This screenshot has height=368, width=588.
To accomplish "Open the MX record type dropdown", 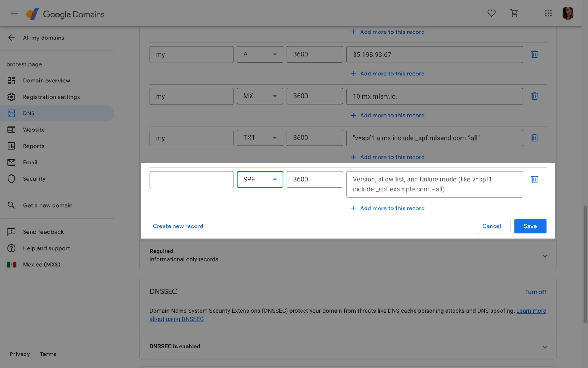I will 260,96.
